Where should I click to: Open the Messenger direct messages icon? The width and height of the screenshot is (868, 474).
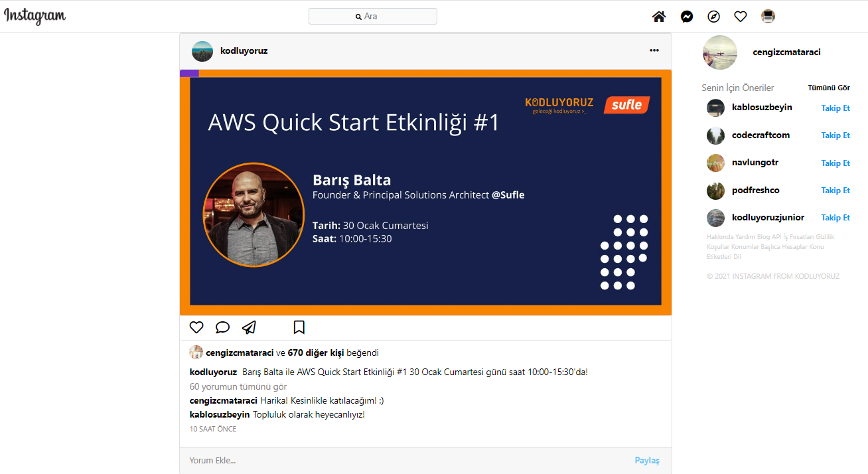pos(687,17)
